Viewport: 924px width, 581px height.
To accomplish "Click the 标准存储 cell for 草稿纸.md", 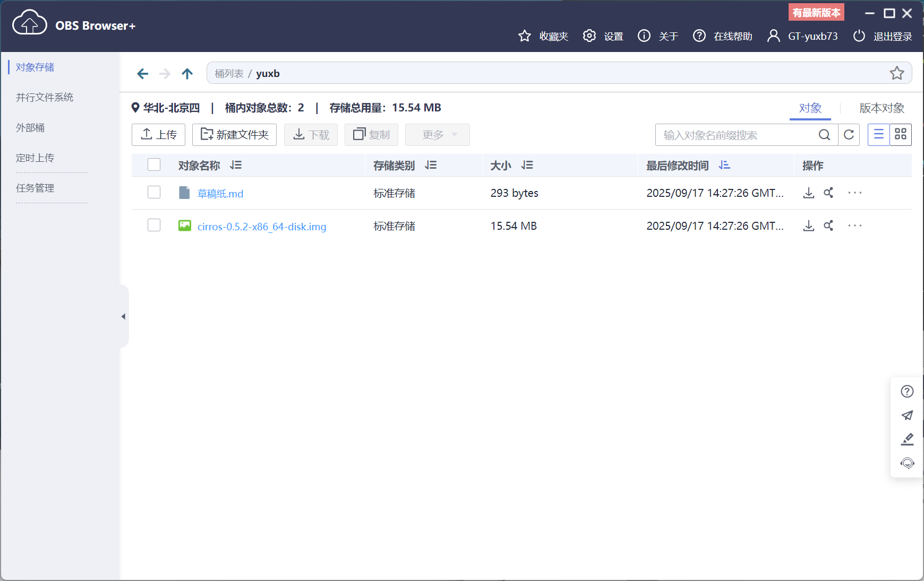I will [394, 193].
